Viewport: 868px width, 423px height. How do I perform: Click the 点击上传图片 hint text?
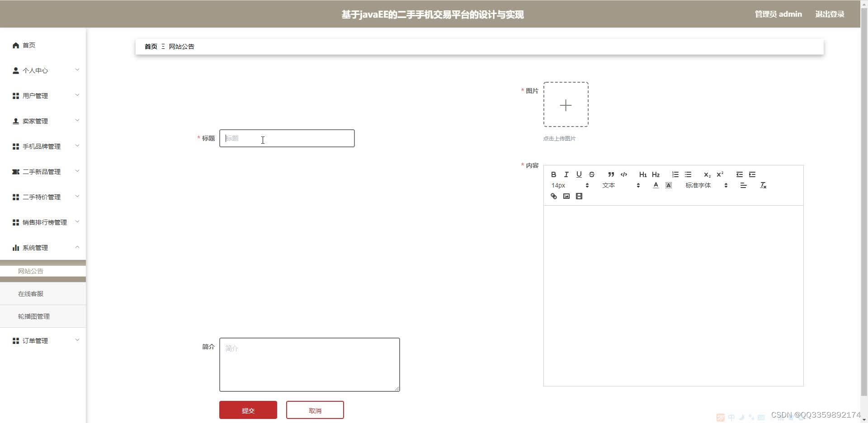tap(559, 139)
